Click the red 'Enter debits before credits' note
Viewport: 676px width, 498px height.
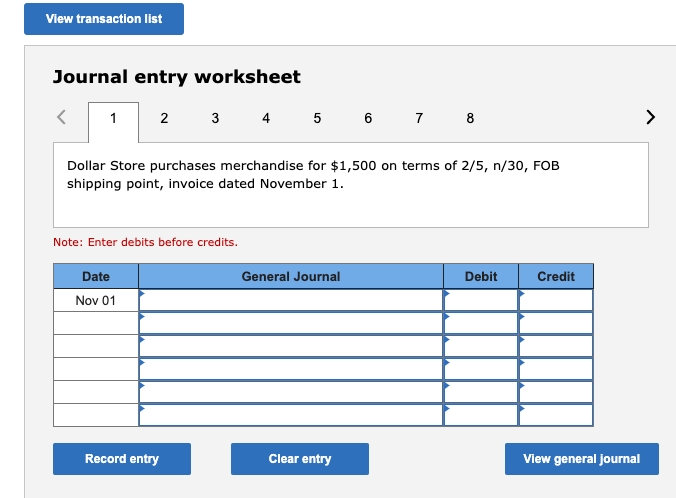(x=145, y=242)
